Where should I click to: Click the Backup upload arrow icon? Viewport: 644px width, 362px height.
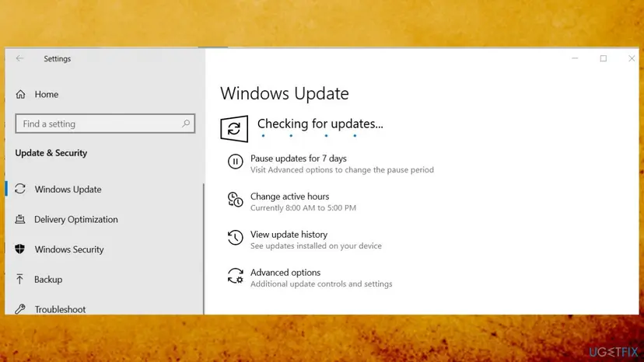[x=19, y=279]
